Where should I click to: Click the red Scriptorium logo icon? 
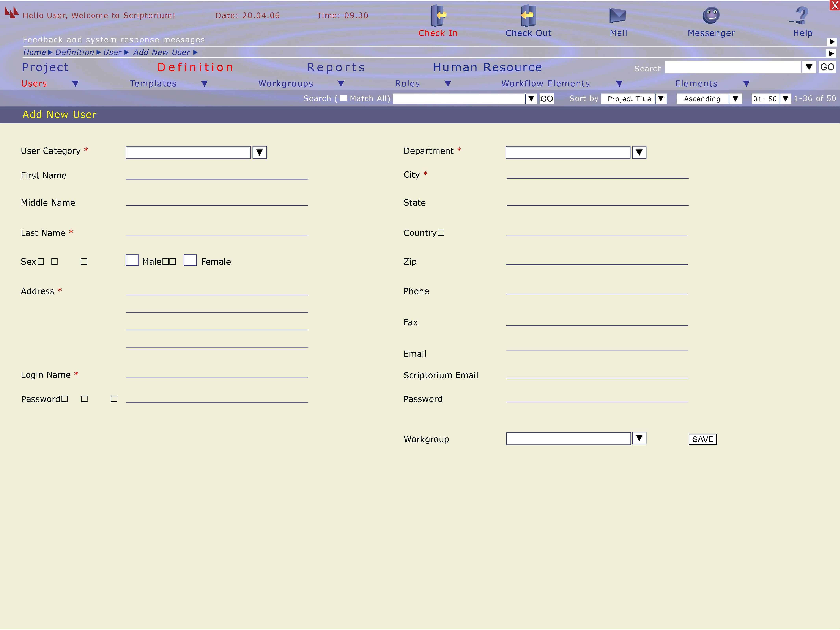pyautogui.click(x=11, y=13)
